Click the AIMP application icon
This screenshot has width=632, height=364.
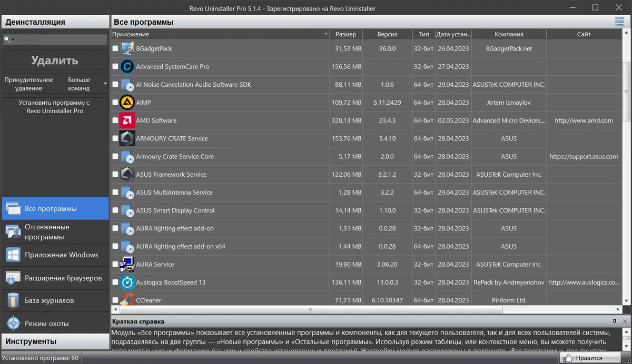pyautogui.click(x=127, y=103)
